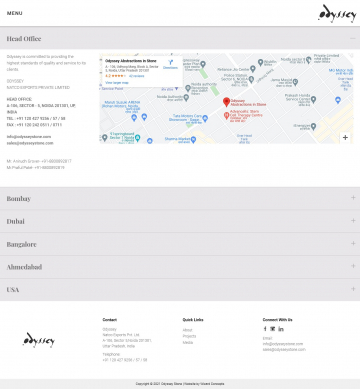Select the 'Contact' footer heading
Viewport: 360px width, 389px height.
pyautogui.click(x=110, y=320)
